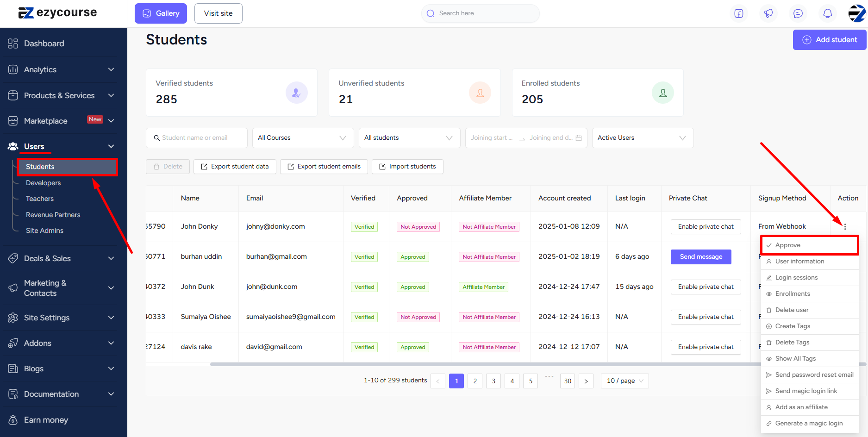
Task: Click the Marketplace sidebar icon
Action: click(x=13, y=121)
